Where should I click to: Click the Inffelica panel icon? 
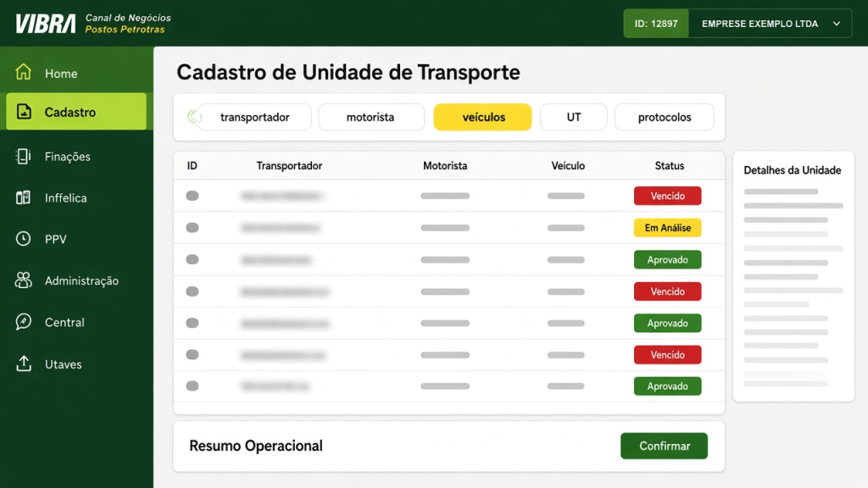[23, 197]
